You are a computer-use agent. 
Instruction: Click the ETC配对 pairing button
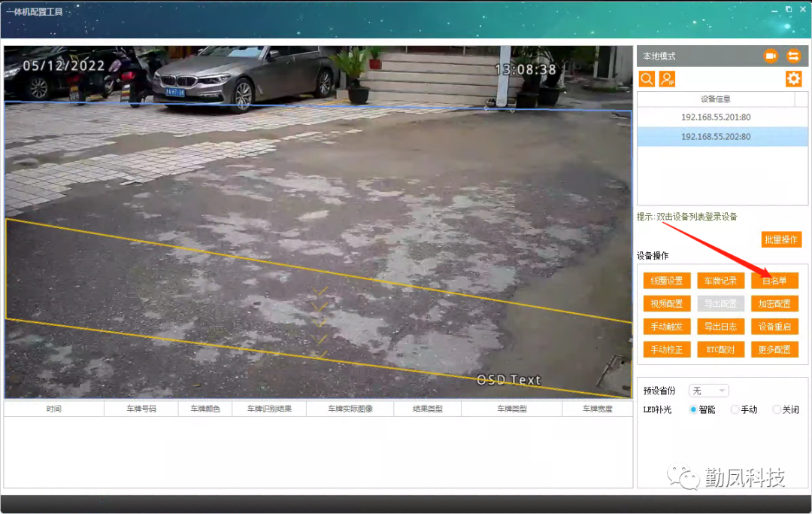coord(720,349)
